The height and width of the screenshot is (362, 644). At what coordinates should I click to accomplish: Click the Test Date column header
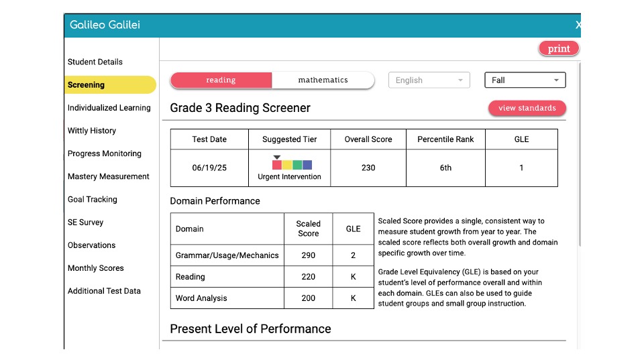click(209, 139)
